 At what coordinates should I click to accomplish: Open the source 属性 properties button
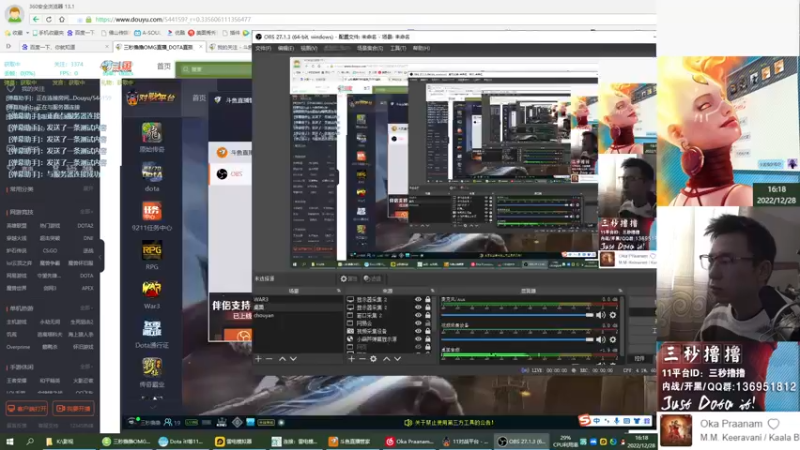(x=349, y=279)
